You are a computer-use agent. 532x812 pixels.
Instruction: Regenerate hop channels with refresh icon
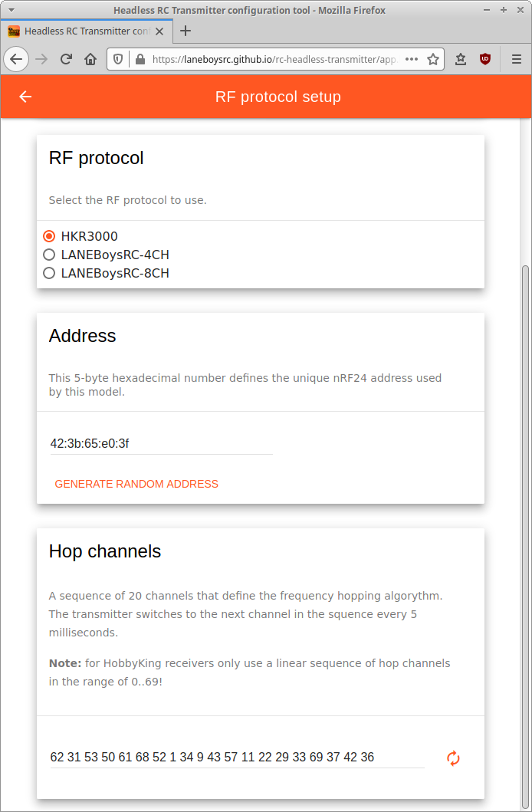tap(453, 758)
